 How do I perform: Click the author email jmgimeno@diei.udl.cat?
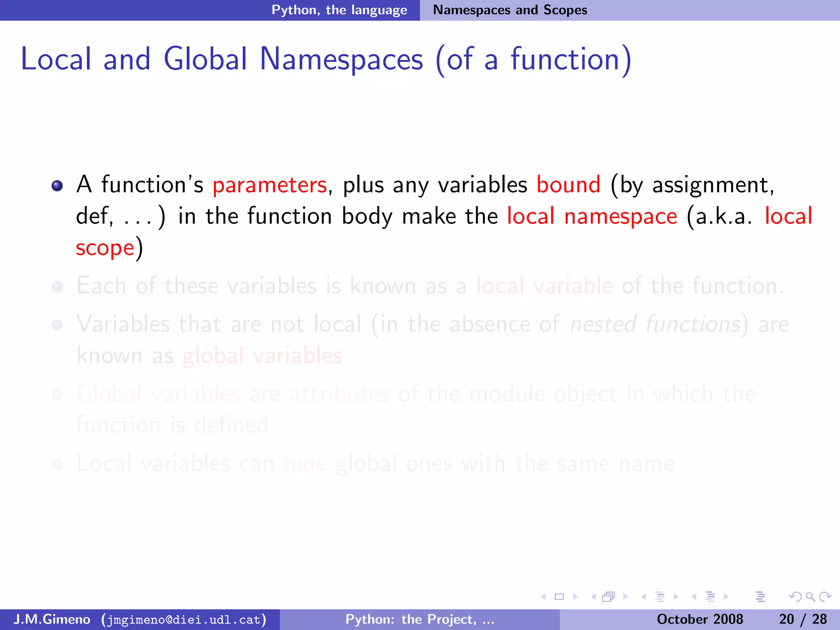tap(184, 619)
